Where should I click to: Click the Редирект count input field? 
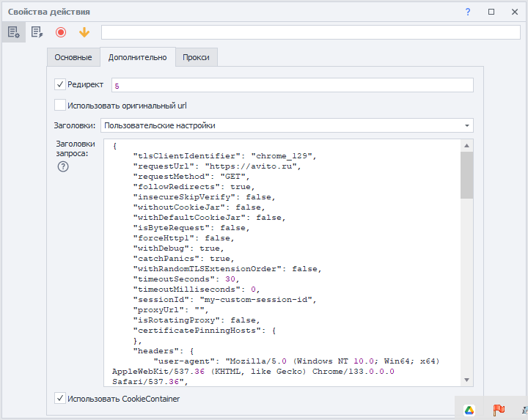point(292,86)
